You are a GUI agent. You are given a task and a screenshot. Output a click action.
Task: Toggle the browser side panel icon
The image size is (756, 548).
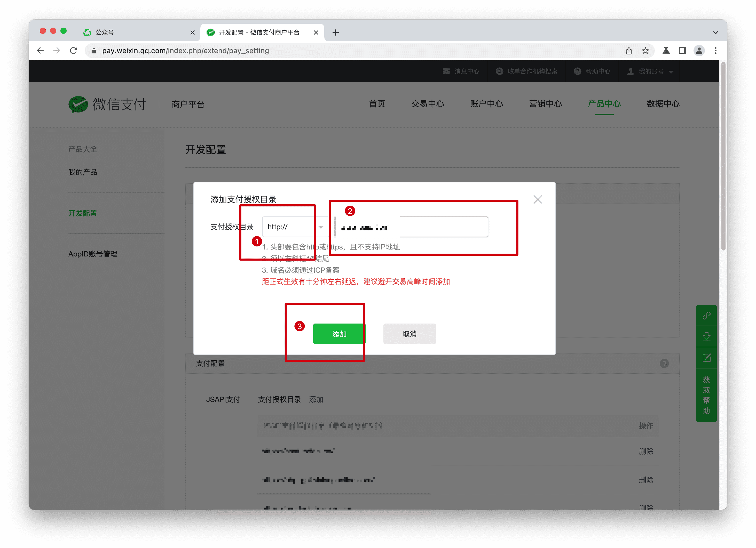(682, 51)
